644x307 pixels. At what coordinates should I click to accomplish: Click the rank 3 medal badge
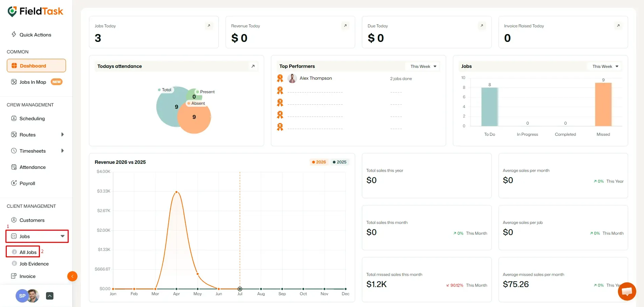pyautogui.click(x=280, y=103)
